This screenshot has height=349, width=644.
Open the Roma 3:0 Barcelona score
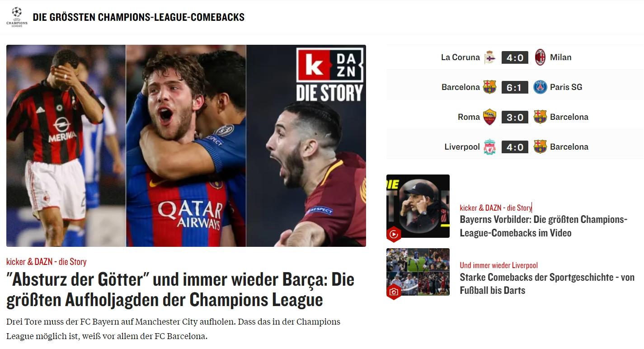515,117
